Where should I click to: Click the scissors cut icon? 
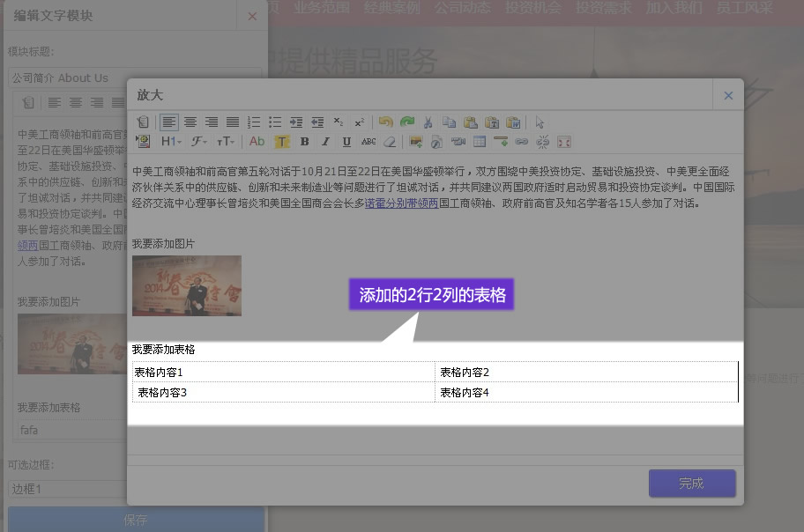[x=428, y=122]
